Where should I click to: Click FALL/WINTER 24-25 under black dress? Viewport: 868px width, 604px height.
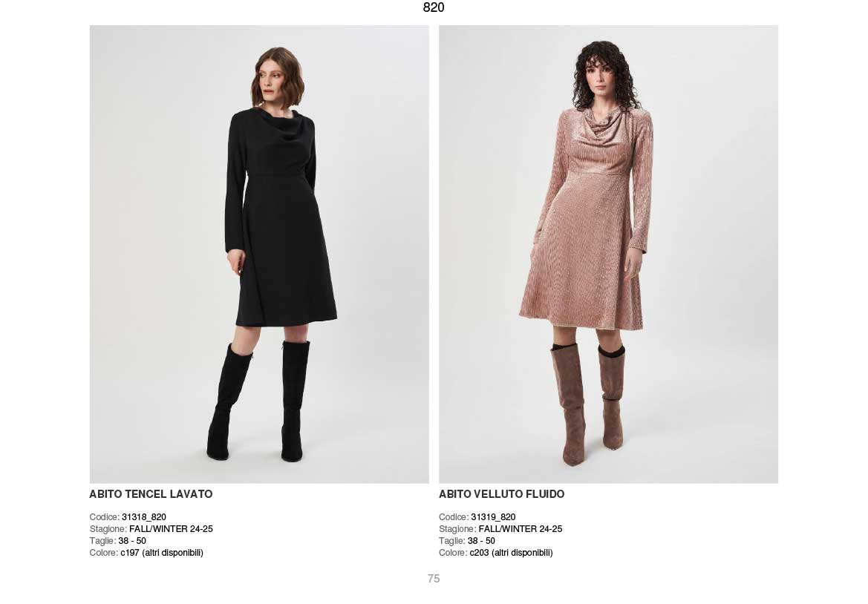pos(171,529)
